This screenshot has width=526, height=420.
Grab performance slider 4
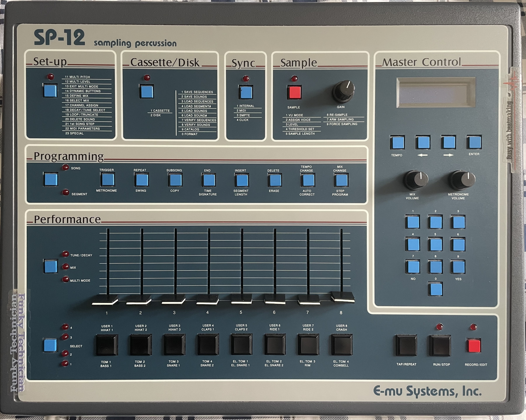pyautogui.click(x=207, y=300)
